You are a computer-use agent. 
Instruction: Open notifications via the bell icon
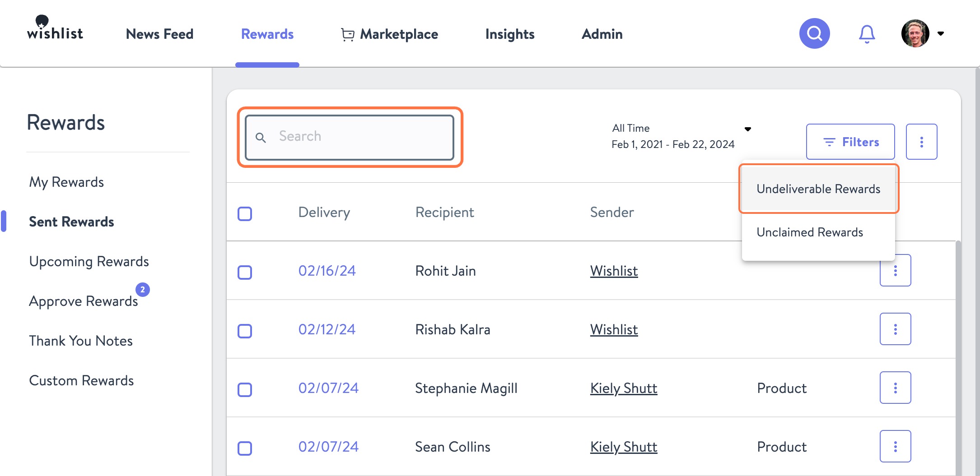pos(867,33)
